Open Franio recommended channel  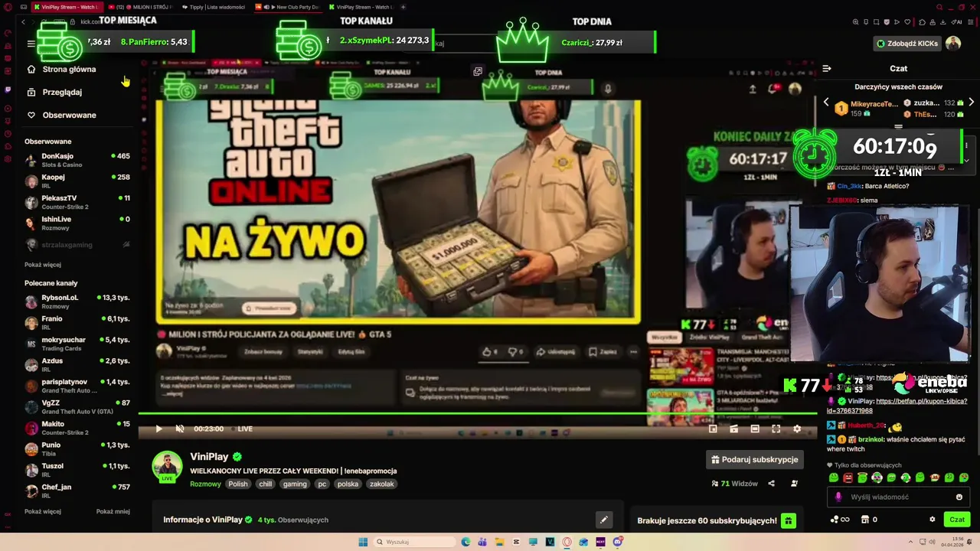pyautogui.click(x=77, y=322)
